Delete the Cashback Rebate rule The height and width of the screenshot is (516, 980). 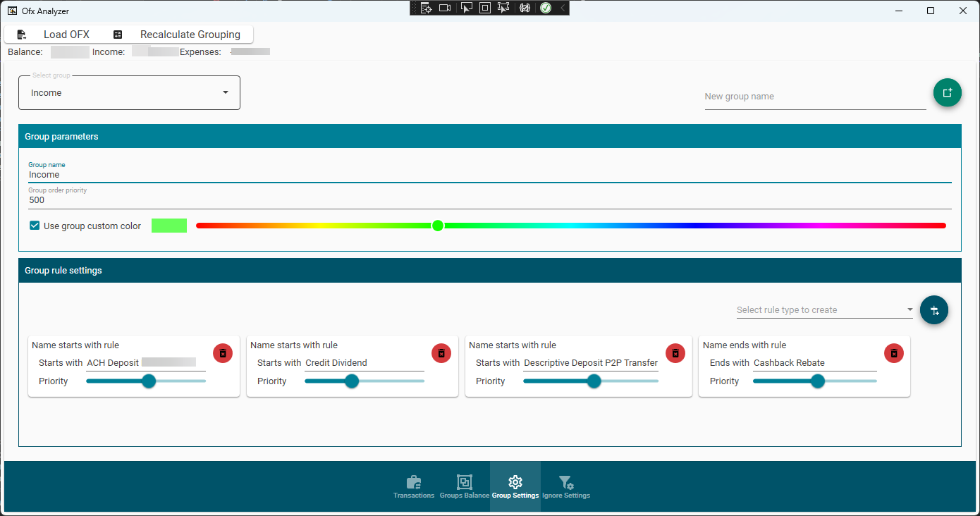(893, 353)
